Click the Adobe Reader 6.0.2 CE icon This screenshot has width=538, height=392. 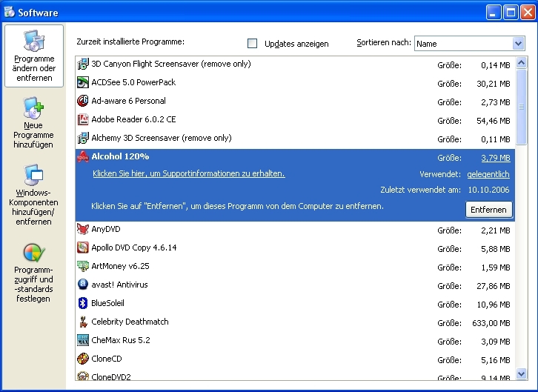pos(83,119)
